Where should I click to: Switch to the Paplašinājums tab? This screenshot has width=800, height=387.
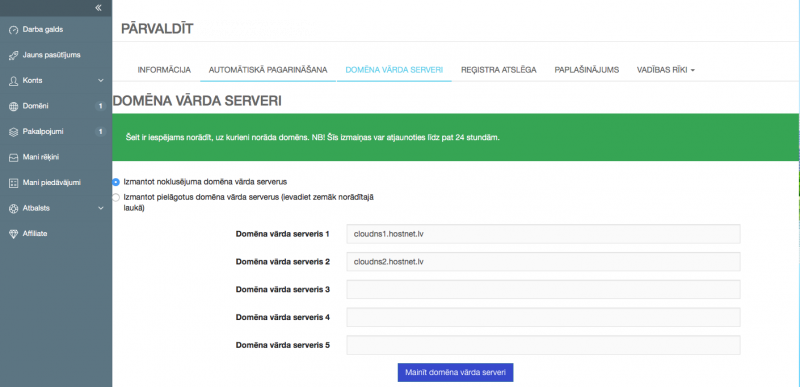[x=587, y=70]
